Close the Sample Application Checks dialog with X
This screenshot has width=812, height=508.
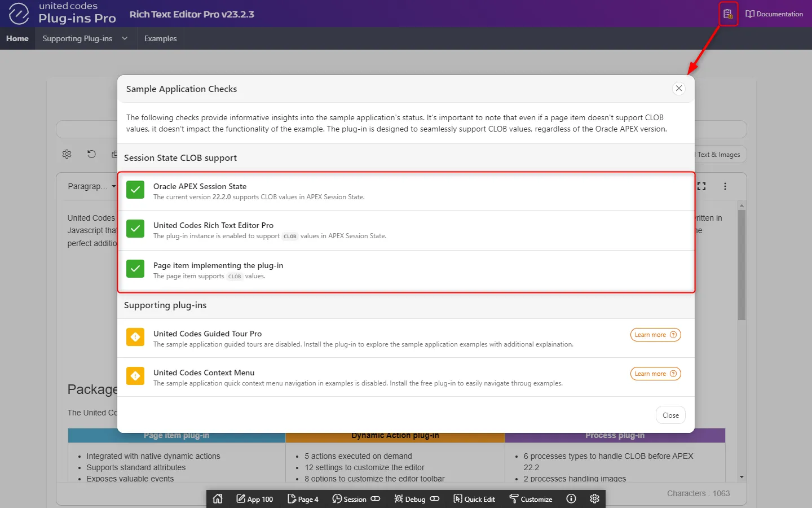coord(679,89)
